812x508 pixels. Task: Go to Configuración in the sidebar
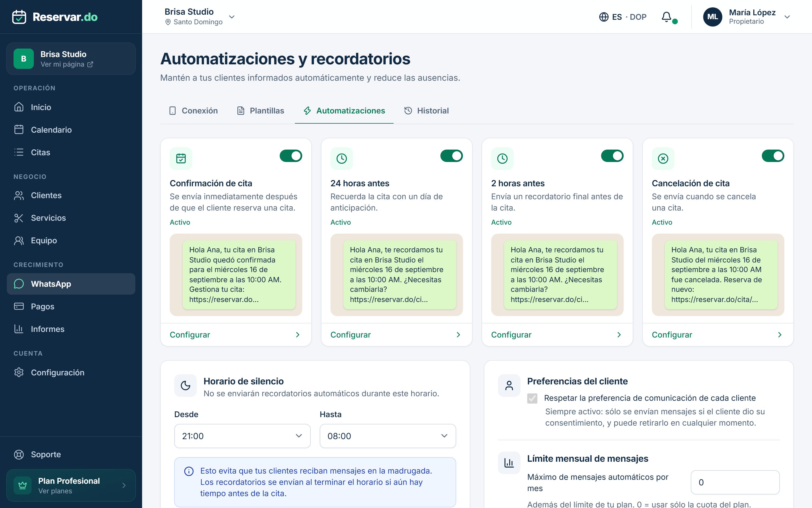[71, 372]
